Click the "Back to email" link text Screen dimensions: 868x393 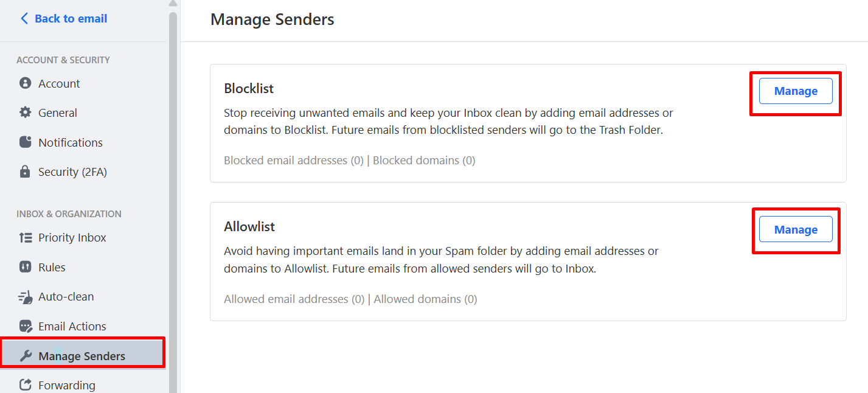[71, 19]
